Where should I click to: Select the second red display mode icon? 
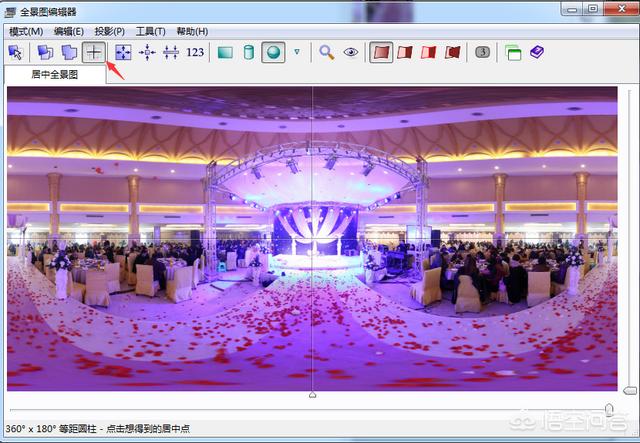(405, 52)
